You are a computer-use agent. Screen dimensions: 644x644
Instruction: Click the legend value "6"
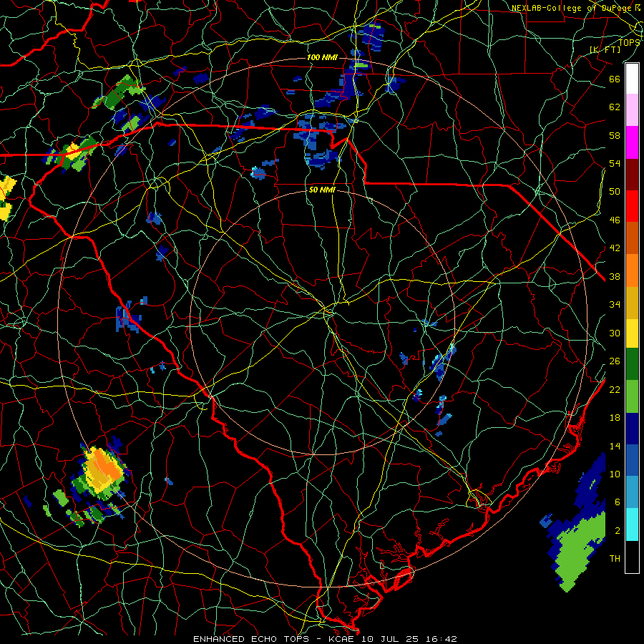(x=617, y=502)
